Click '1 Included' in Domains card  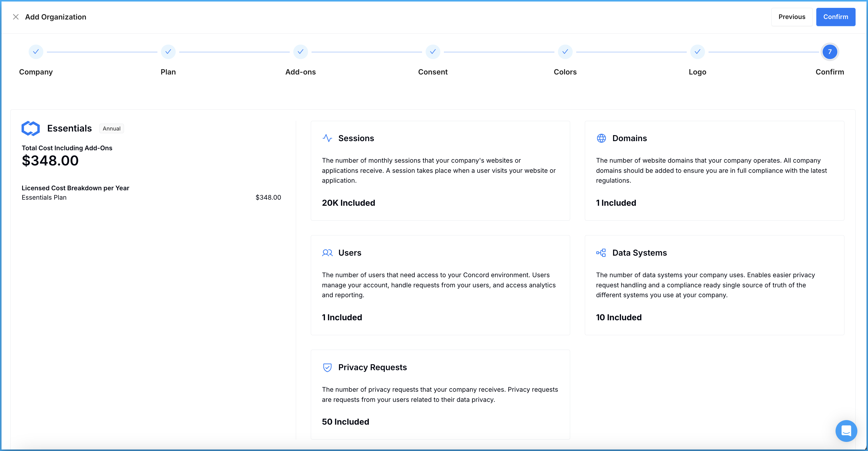(x=616, y=203)
